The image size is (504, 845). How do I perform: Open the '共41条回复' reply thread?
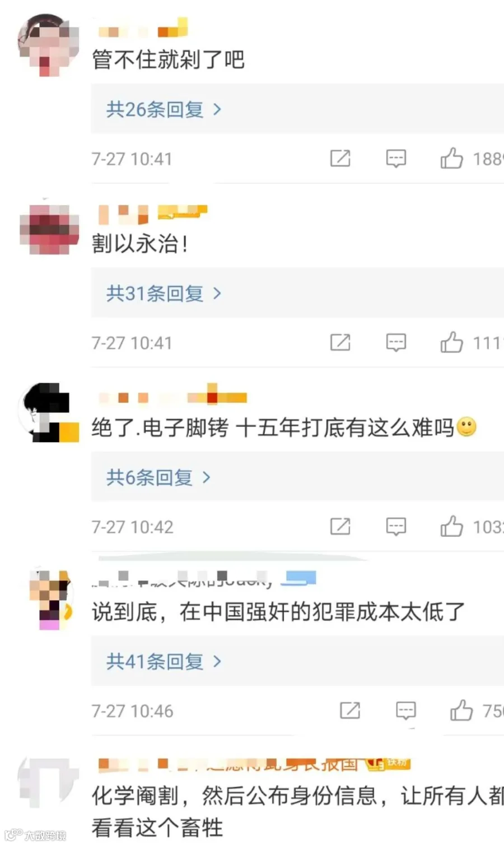164,661
